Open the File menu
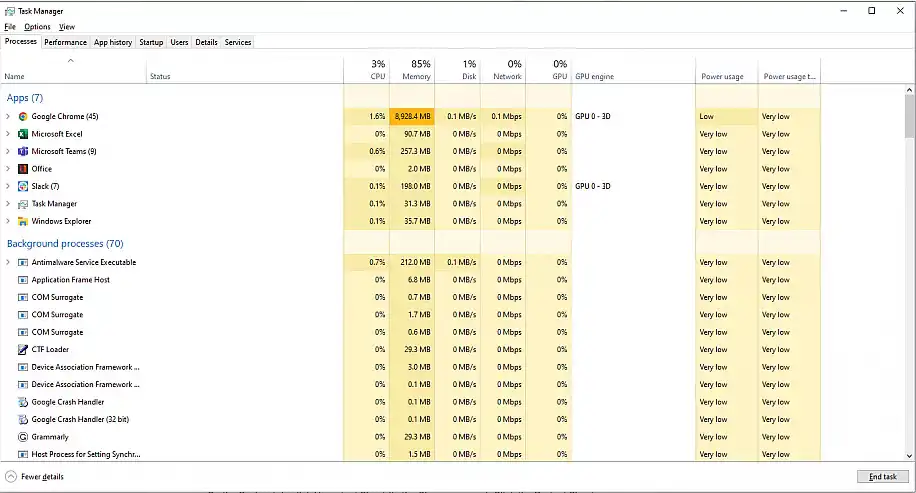This screenshot has width=916, height=493. (x=10, y=27)
